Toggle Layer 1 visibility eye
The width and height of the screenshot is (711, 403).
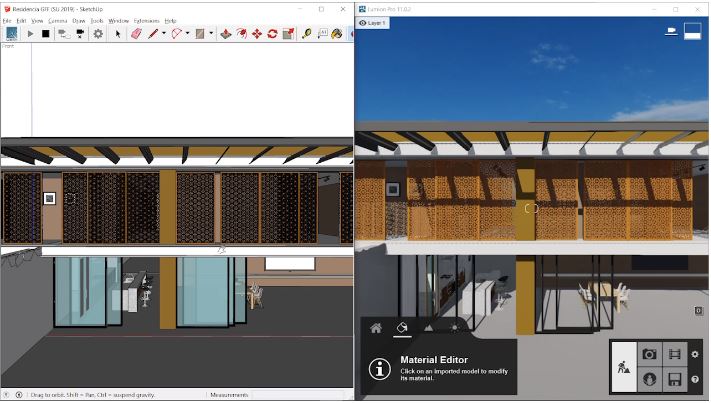coord(362,22)
